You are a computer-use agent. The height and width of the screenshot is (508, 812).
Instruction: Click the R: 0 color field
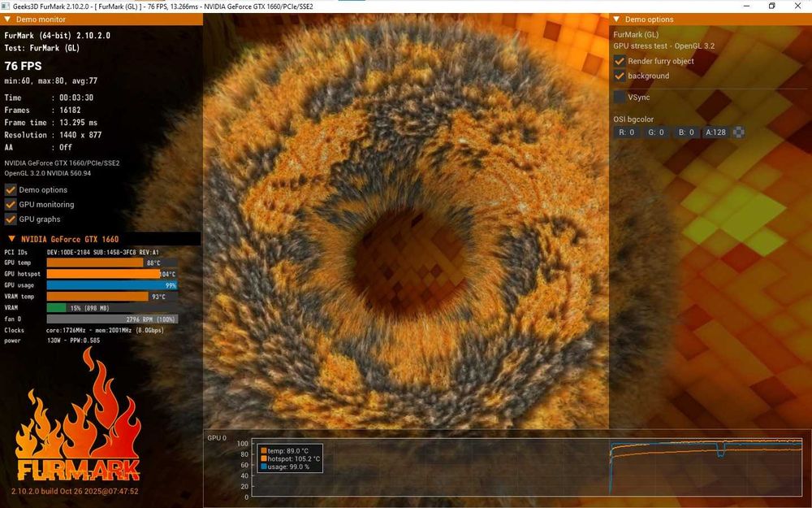tap(627, 132)
